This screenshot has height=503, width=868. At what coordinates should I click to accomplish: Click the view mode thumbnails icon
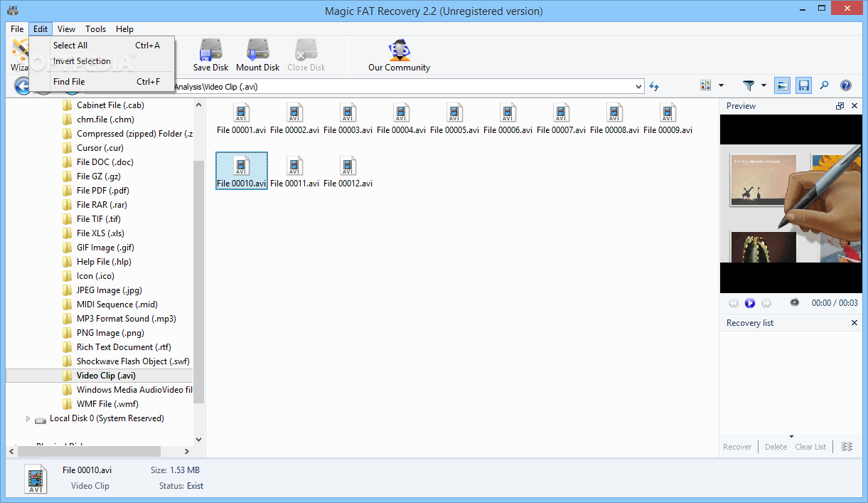705,85
